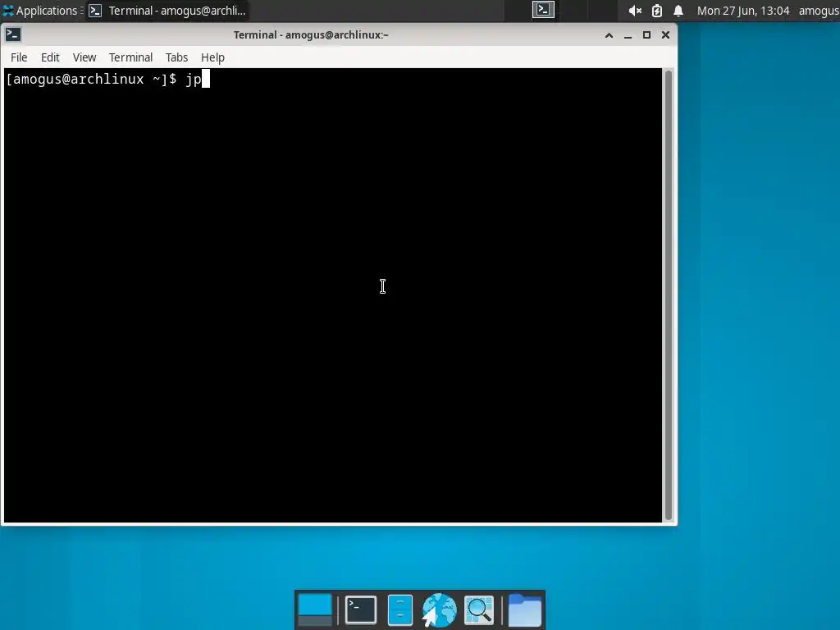Launch the Web Browser globe icon in the dock
The height and width of the screenshot is (630, 840).
440,609
